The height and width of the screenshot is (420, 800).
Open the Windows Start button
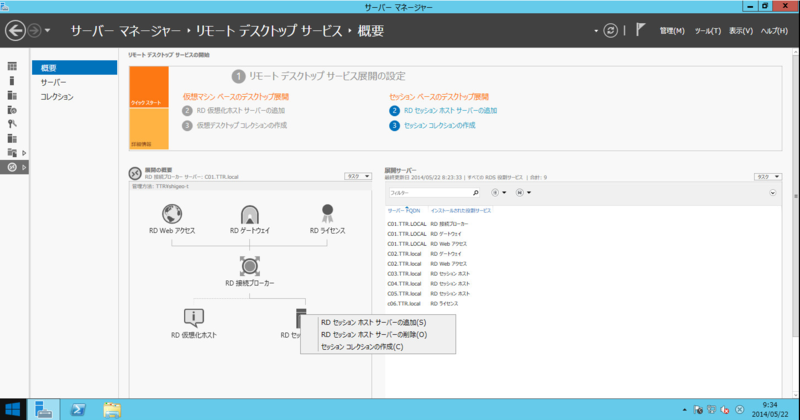coord(12,409)
